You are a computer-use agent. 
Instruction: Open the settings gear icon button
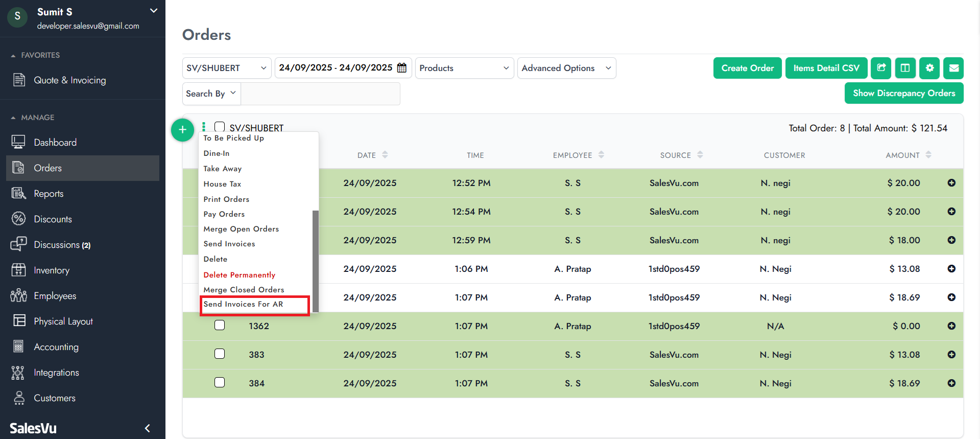(x=929, y=68)
